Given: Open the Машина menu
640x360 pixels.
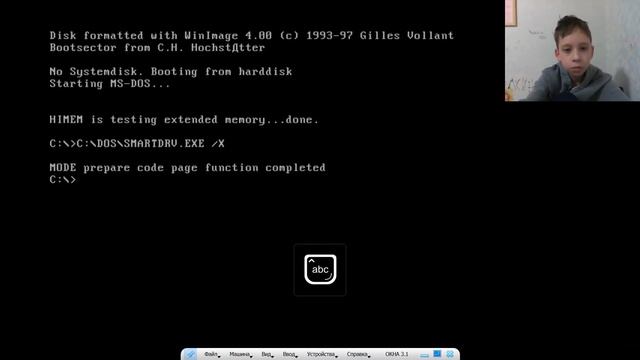Looking at the screenshot, I should [240, 354].
